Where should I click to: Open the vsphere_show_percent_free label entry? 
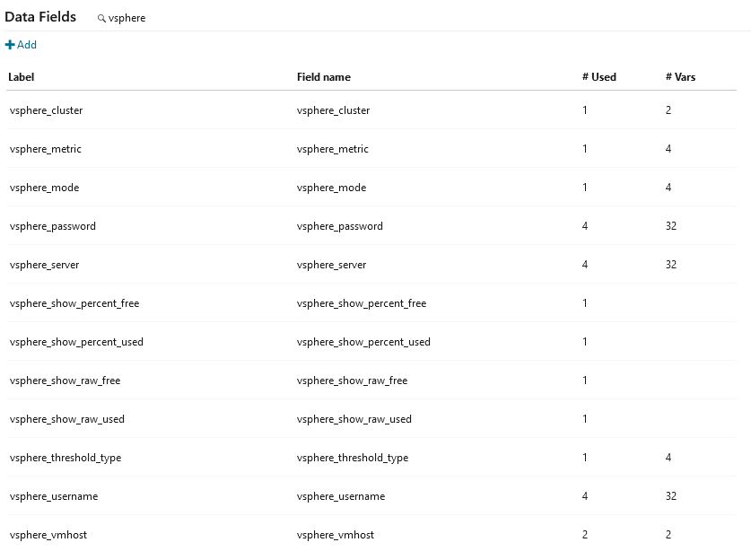click(x=74, y=303)
